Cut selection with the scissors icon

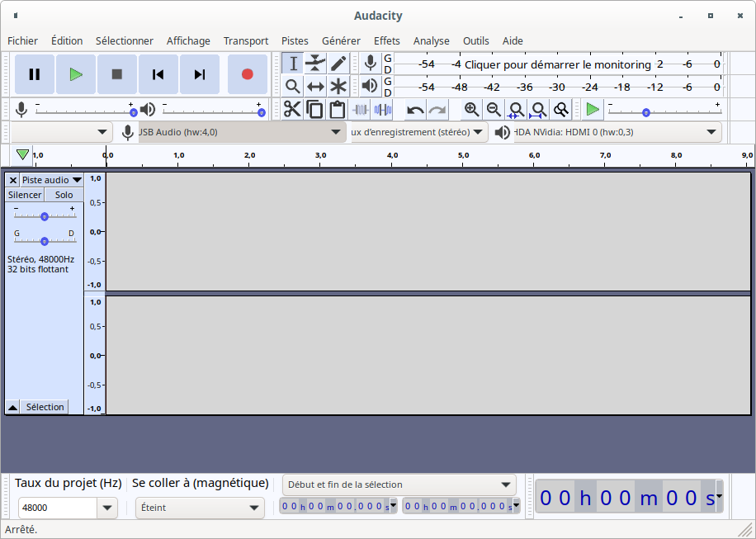(x=292, y=110)
